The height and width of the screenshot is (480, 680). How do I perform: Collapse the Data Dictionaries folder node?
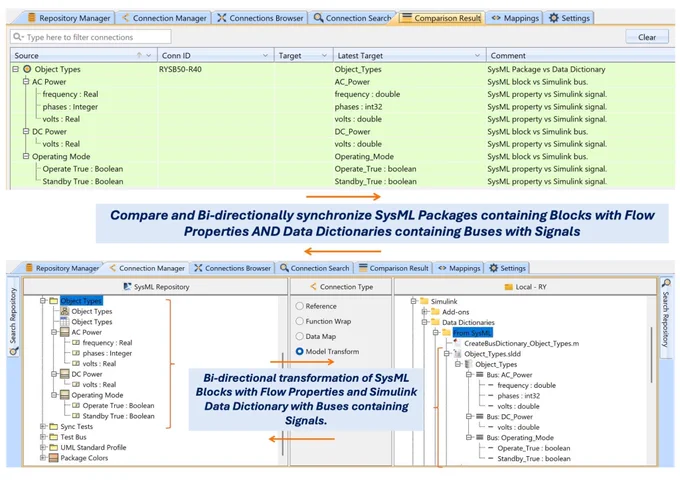tap(425, 322)
